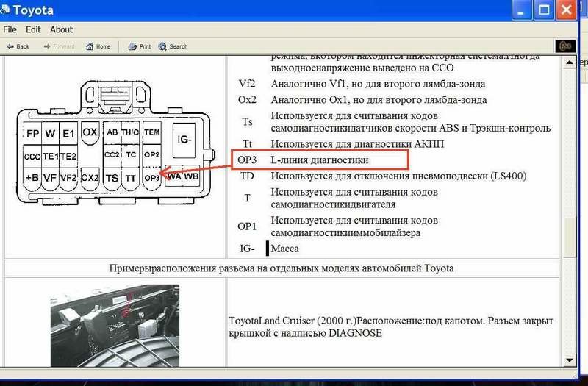Open the About menu
The height and width of the screenshot is (386, 588).
coord(61,29)
